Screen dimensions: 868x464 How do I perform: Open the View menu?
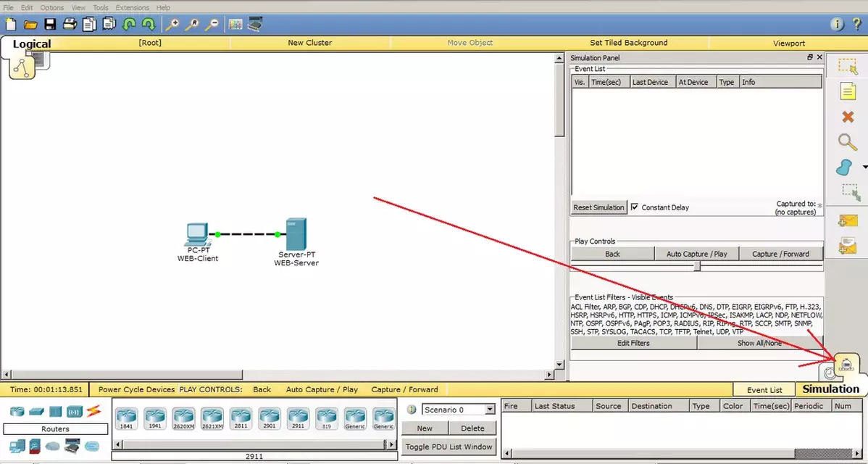pos(78,8)
